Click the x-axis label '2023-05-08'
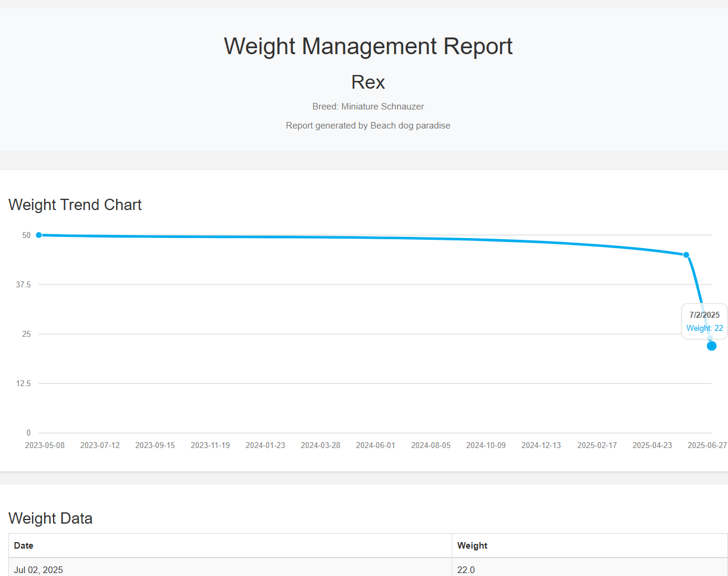This screenshot has height=576, width=728. click(x=45, y=445)
